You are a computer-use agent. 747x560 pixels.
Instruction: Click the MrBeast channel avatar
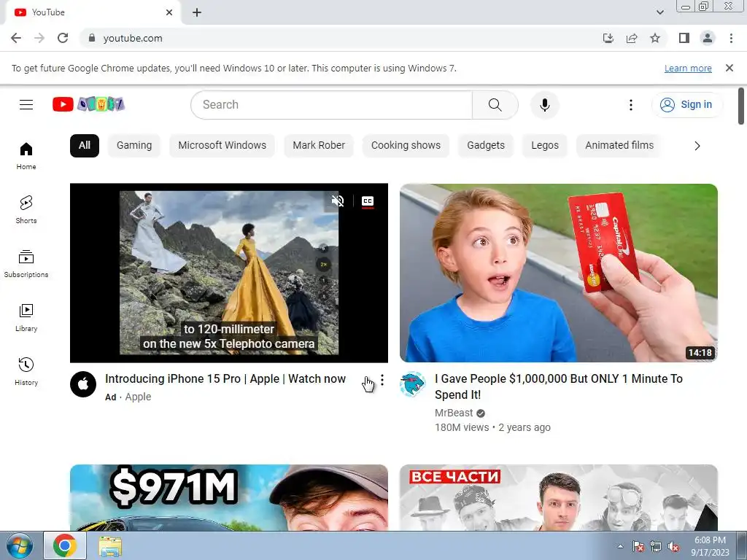[x=413, y=384]
